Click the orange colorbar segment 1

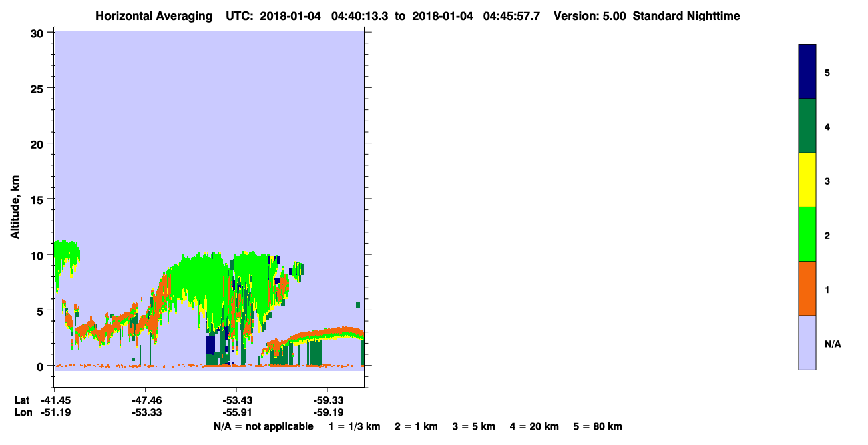[807, 288]
